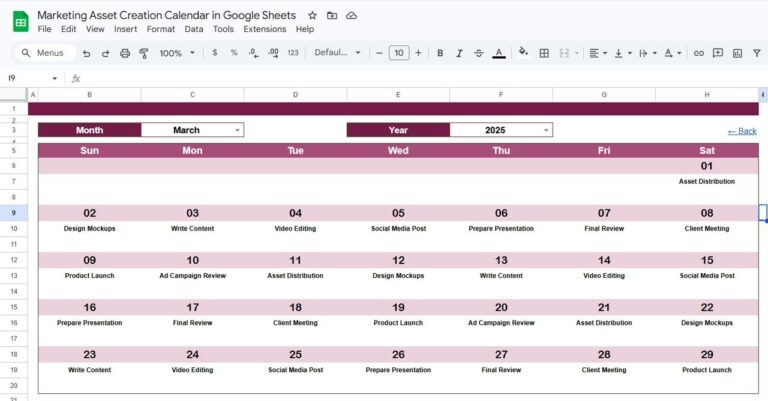Select the 'Client Meeting' cell under 08

point(707,228)
